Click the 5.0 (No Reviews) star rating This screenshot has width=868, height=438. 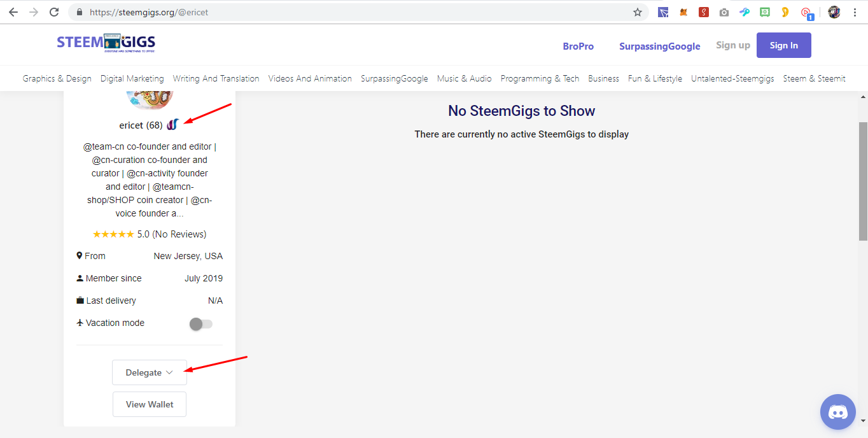[150, 234]
